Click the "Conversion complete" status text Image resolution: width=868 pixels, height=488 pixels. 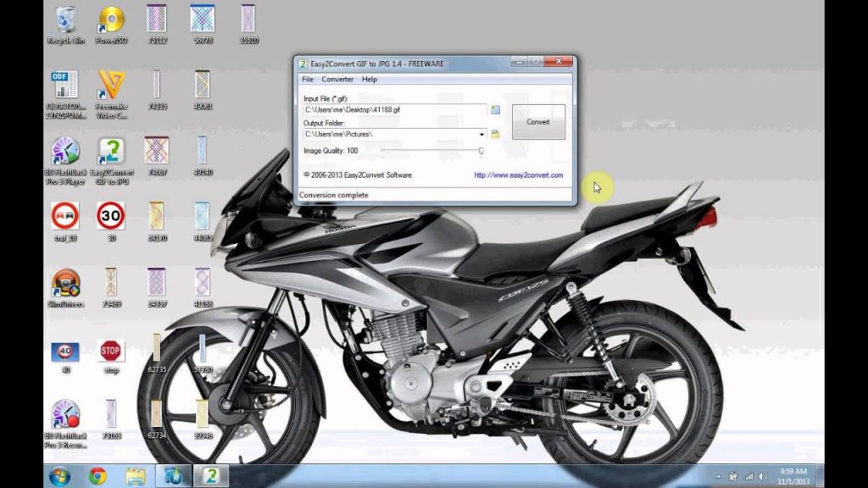(x=333, y=195)
